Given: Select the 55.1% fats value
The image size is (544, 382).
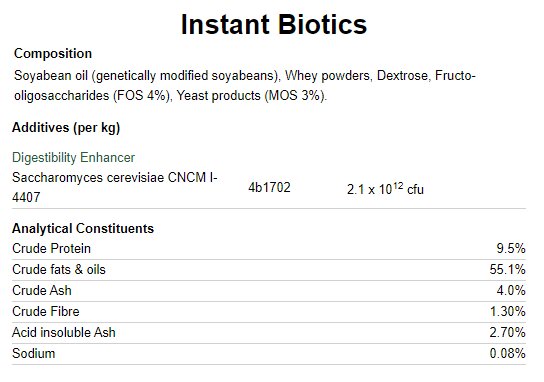Looking at the screenshot, I should tap(507, 270).
